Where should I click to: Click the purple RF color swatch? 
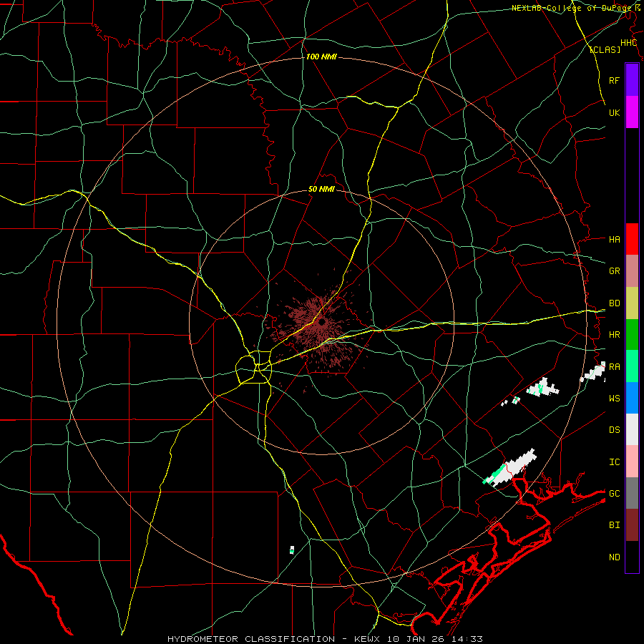[632, 80]
